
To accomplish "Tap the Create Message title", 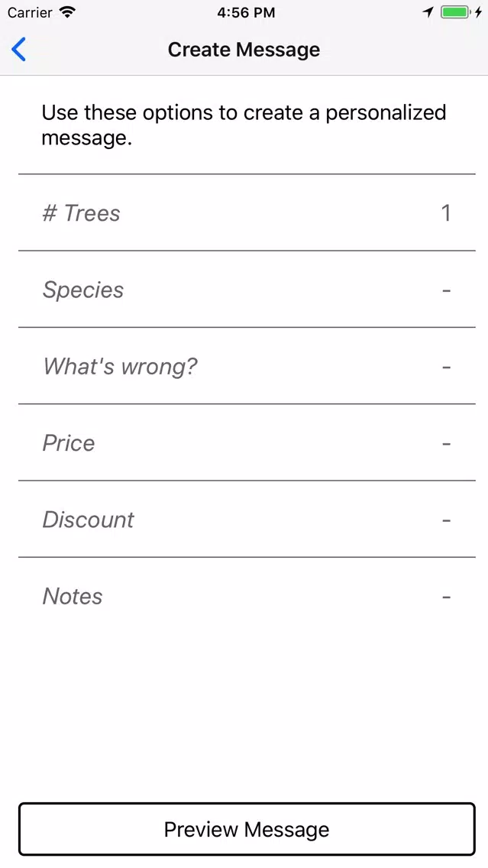I will click(244, 49).
